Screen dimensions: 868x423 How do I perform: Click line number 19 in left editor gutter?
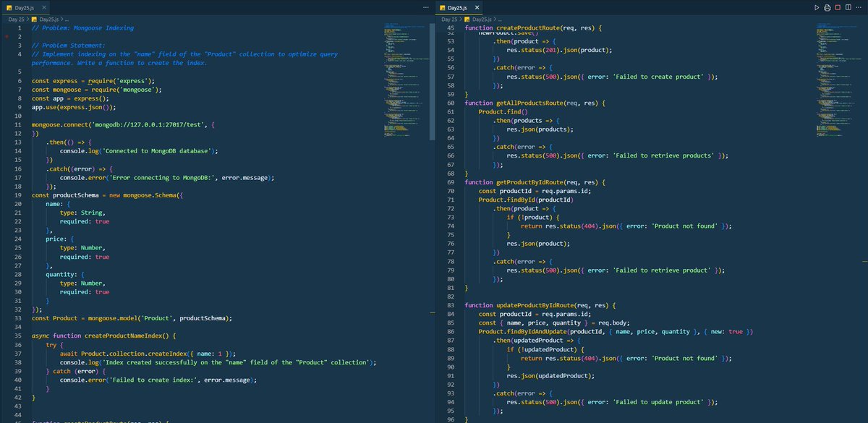(x=20, y=195)
